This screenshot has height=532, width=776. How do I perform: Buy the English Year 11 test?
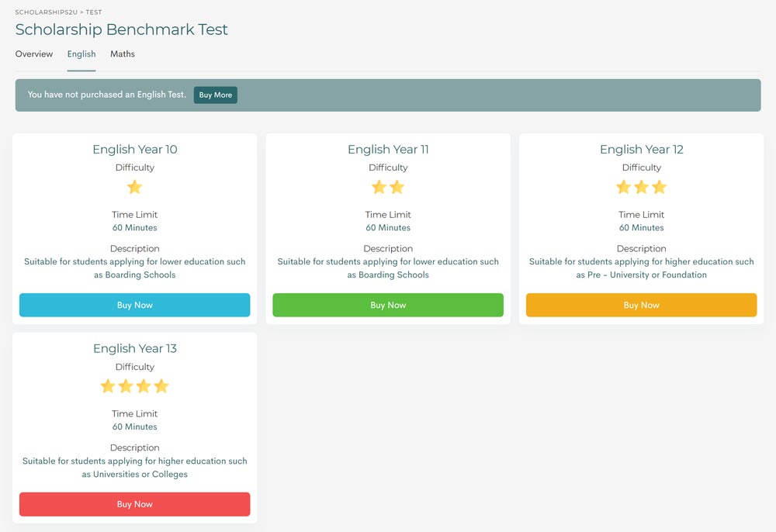[388, 305]
